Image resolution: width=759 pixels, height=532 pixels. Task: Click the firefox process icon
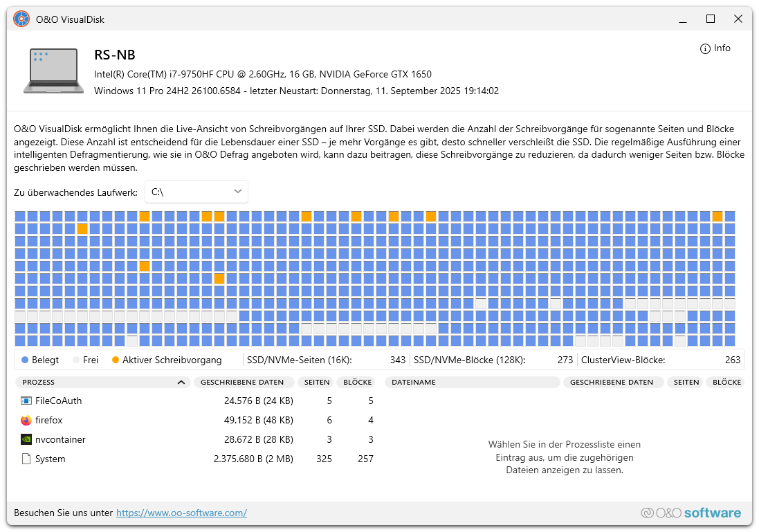click(x=26, y=420)
